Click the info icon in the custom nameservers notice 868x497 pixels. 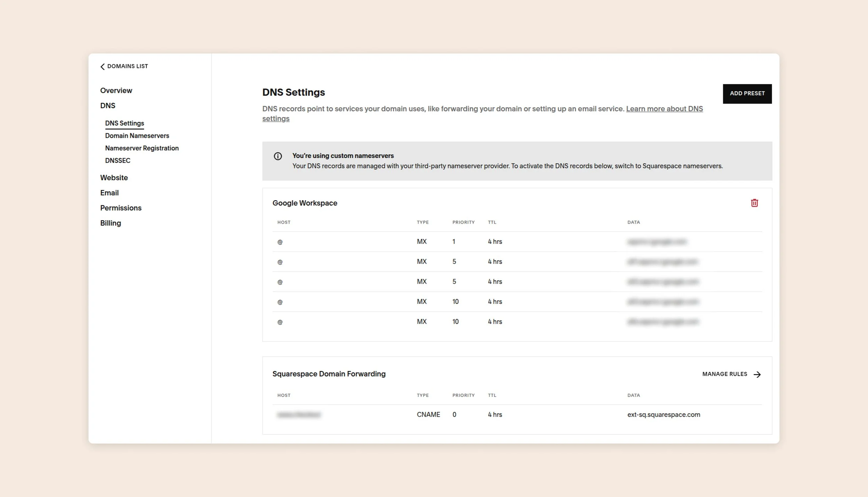[x=278, y=156]
